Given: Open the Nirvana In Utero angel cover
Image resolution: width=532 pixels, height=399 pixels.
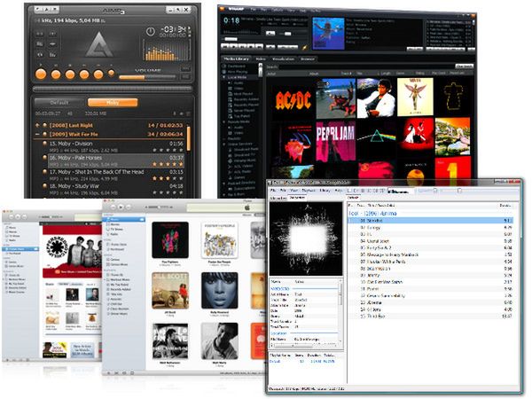Looking at the screenshot, I should (415, 97).
